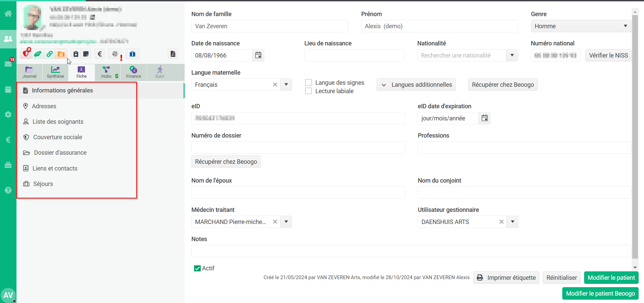Open the calendar icon in sidebar
The height and width of the screenshot is (303, 644).
(x=8, y=89)
